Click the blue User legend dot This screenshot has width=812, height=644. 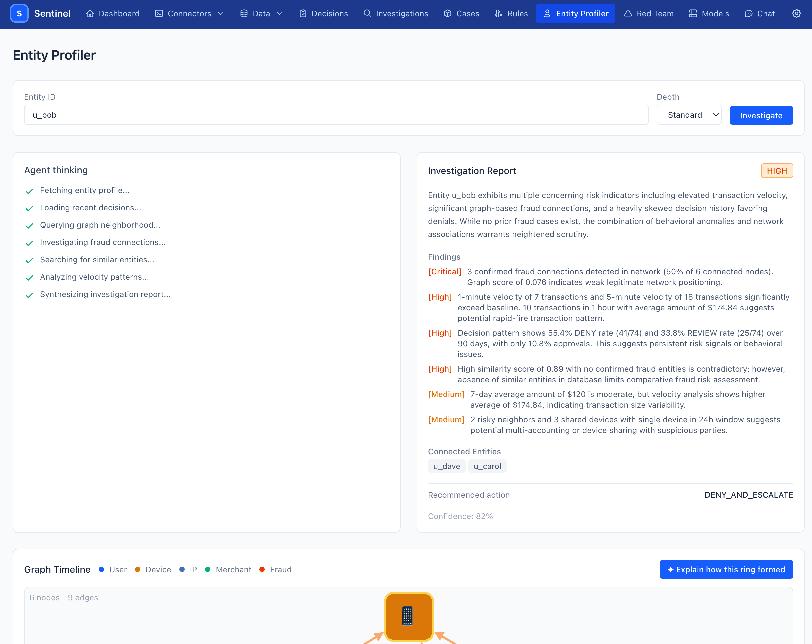pyautogui.click(x=101, y=569)
